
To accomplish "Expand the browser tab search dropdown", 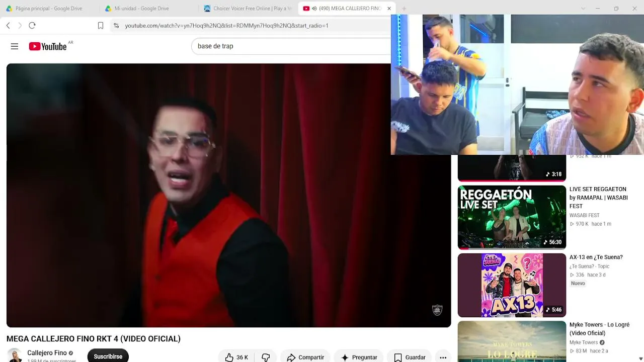I will click(x=583, y=9).
